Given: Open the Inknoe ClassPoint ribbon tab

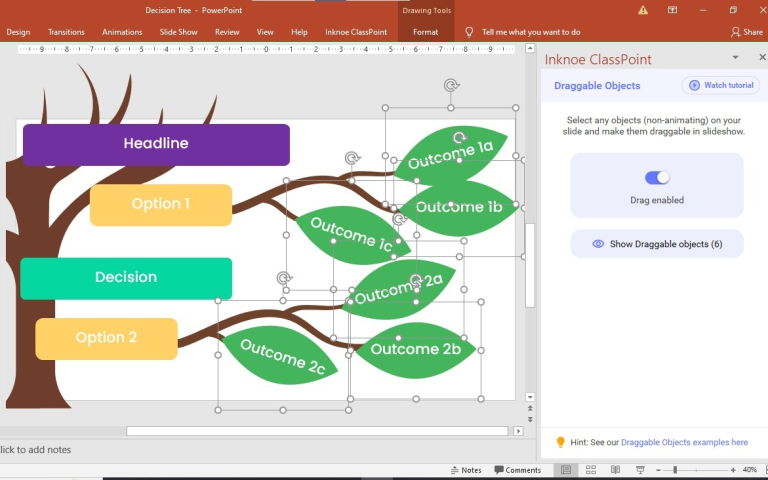Looking at the screenshot, I should click(x=356, y=32).
